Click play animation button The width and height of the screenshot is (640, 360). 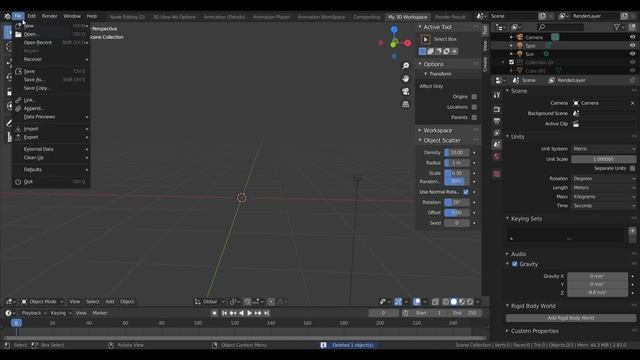[x=249, y=313]
